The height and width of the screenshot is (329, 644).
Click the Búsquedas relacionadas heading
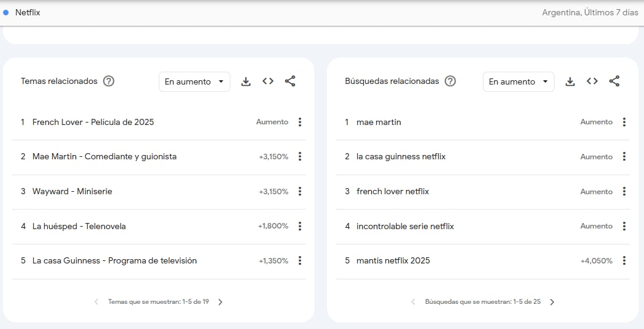pyautogui.click(x=392, y=81)
